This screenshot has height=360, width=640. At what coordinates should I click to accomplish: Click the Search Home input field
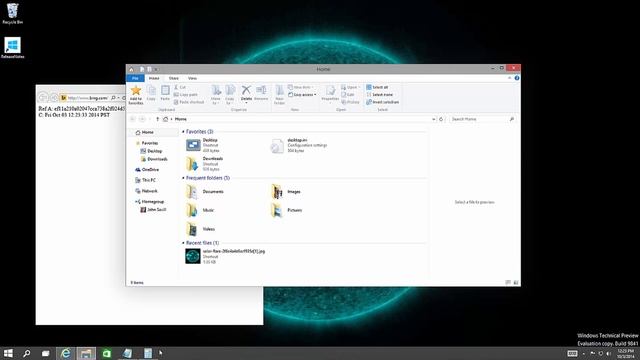coord(482,119)
